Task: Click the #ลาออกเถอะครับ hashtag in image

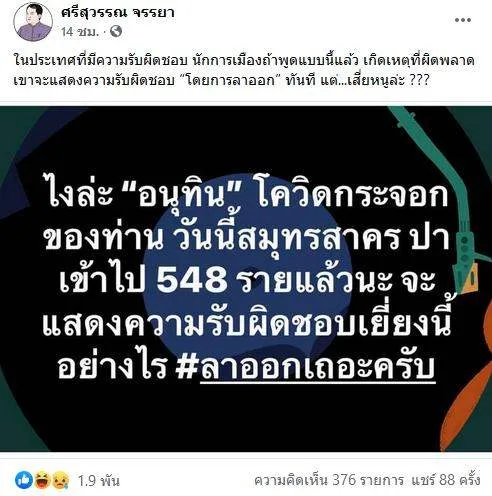Action: point(306,367)
